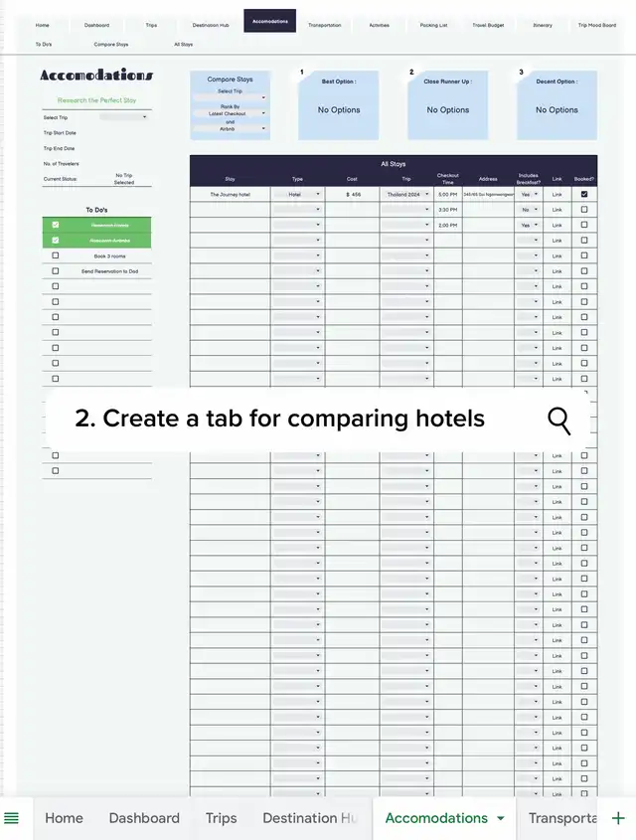The height and width of the screenshot is (840, 636).
Task: Check the 'Book 3 rooms' to-do checkbox
Action: [56, 255]
